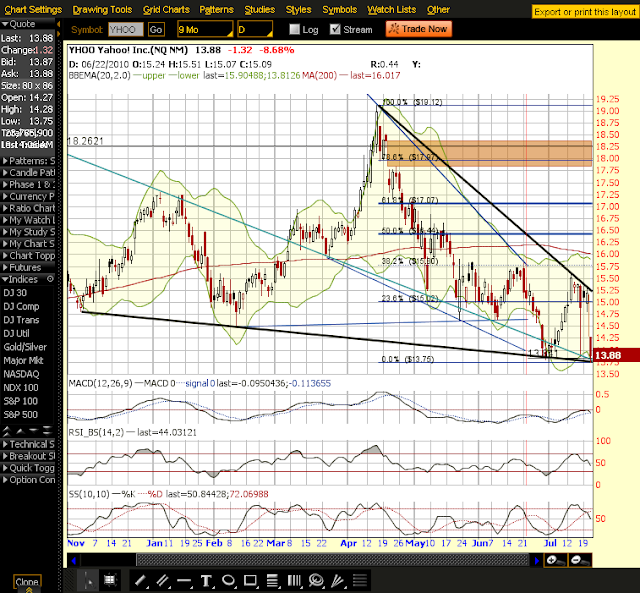Select the Gold/Silver index
The width and height of the screenshot is (640, 593).
27,347
